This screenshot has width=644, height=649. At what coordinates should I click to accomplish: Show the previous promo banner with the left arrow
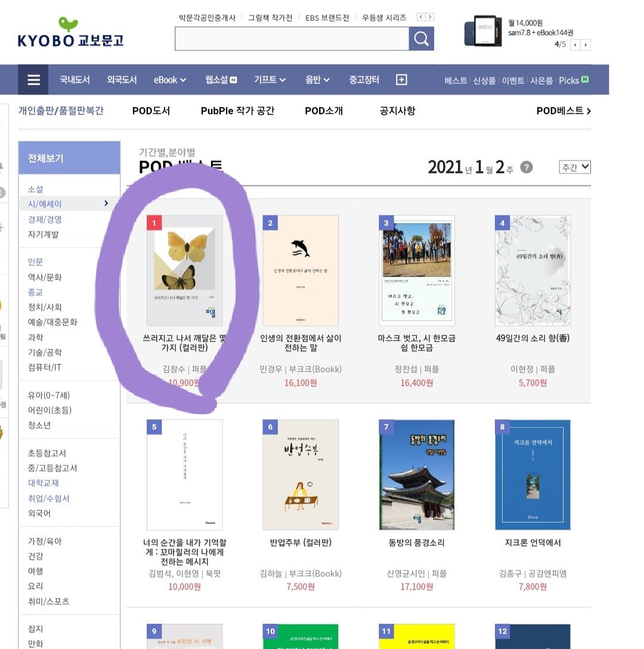575,45
